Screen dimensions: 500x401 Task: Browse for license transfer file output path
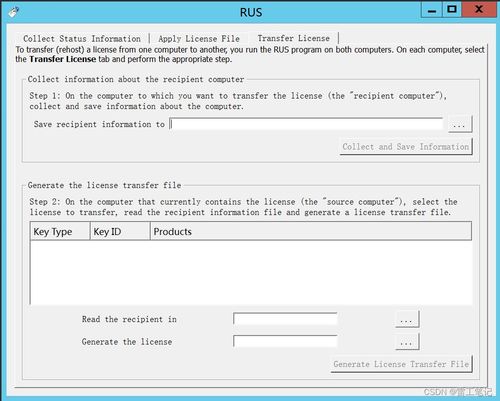(x=407, y=342)
